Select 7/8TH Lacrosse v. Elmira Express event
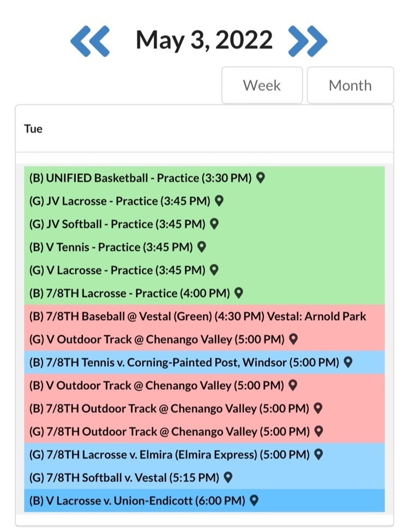This screenshot has height=532, width=409. pos(169,454)
